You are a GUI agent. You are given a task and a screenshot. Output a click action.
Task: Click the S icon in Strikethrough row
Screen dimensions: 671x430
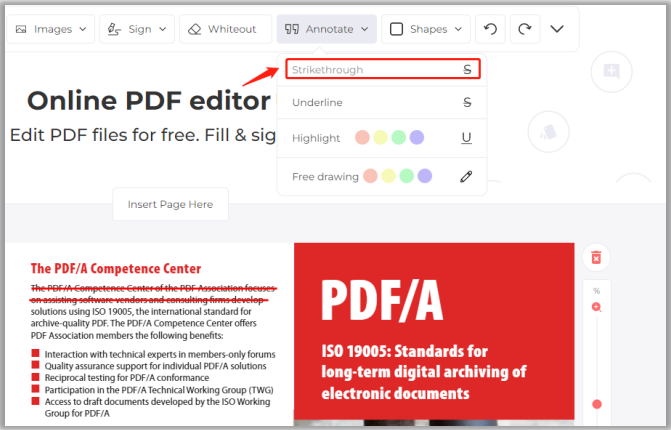[x=467, y=69]
